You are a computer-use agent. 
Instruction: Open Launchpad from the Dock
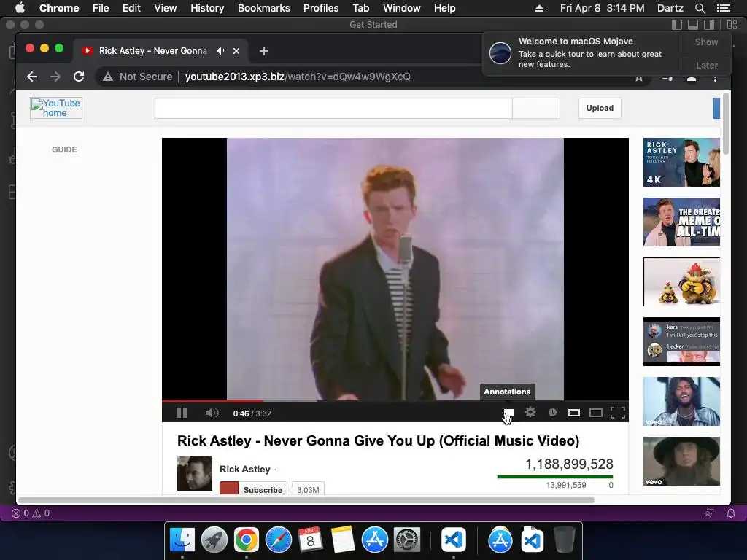214,540
